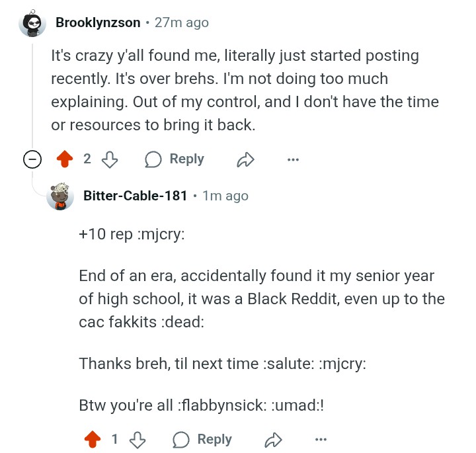Downvote Bitter-Cable-181's reply
Image resolution: width=476 pixels, height=453 pixels.
coord(138,439)
